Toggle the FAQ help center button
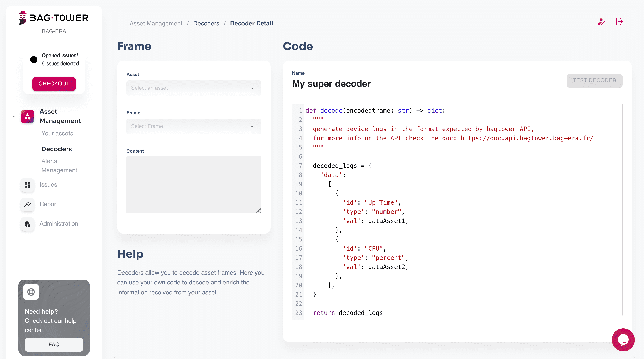644x359 pixels. coord(54,344)
